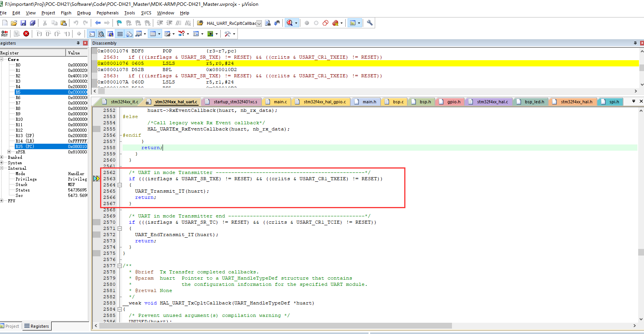This screenshot has height=334, width=644.
Task: Step into one line
Action: [39, 34]
